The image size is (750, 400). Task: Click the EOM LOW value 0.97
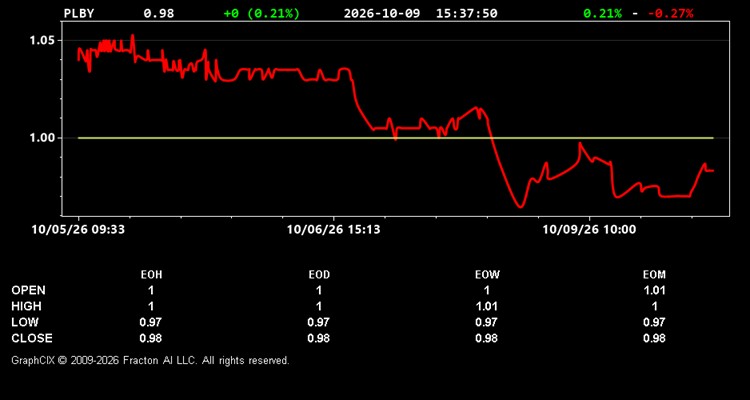[654, 322]
